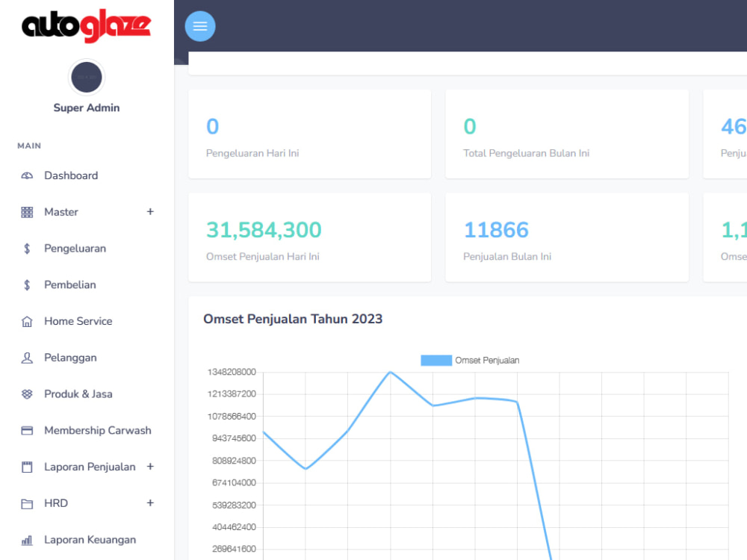Click the Membership Carwash card icon
The width and height of the screenshot is (747, 560).
[27, 431]
